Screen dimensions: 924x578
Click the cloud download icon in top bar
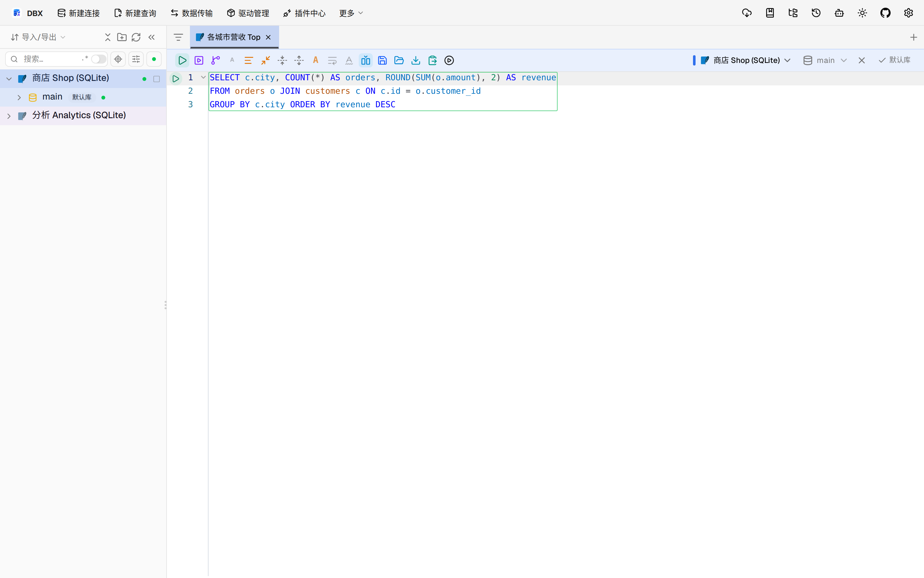click(x=747, y=13)
